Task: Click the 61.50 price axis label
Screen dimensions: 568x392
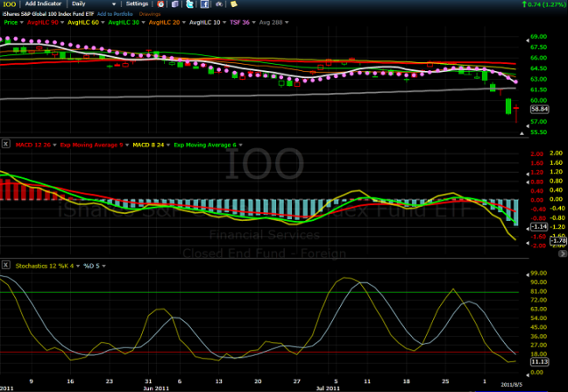Action: tap(539, 90)
